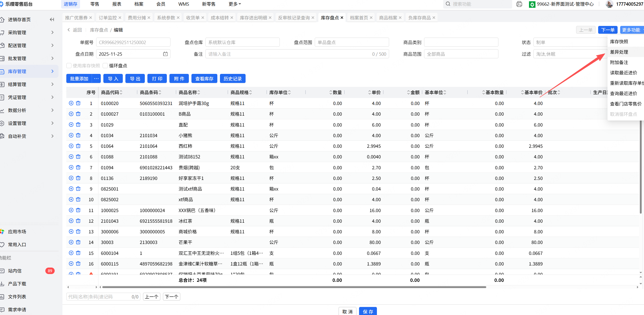Image resolution: width=644 pixels, height=315 pixels.
Task: Open the 更多 dropdown in top navigation
Action: (x=235, y=4)
